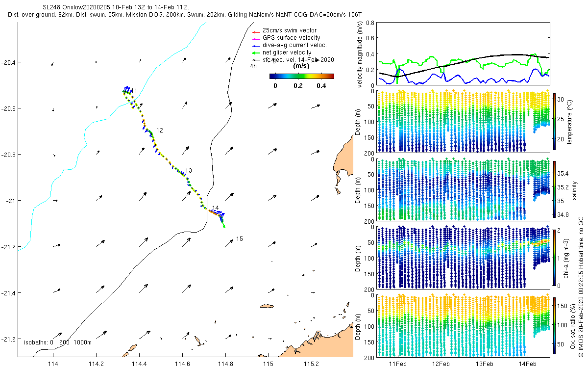The image size is (588, 368).
Task: Click the blue arrow beside dive-avg current legend
Action: (255, 46)
